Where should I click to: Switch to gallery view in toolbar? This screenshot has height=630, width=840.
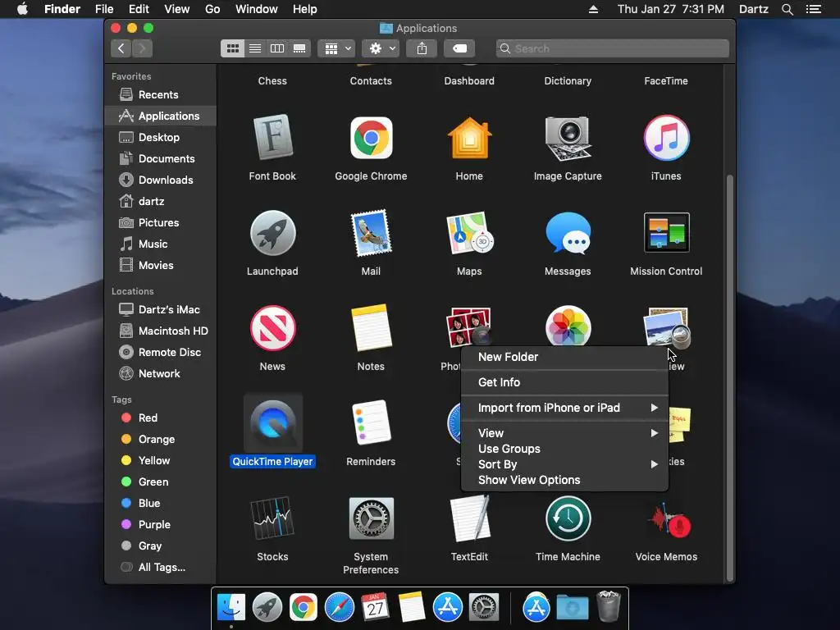[299, 48]
